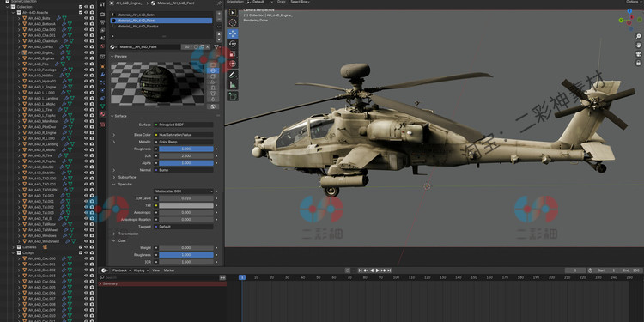Collapse the Cockpit collection

[x=13, y=253]
